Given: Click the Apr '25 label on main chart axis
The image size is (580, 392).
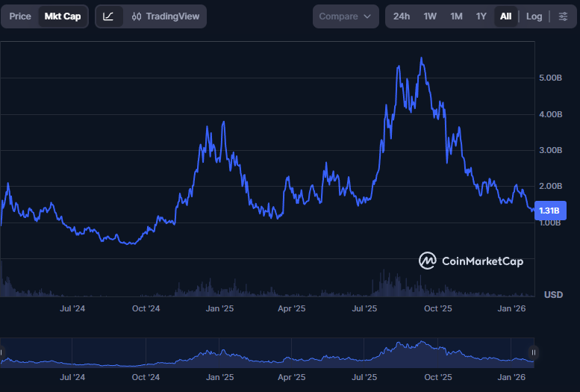Looking at the screenshot, I should click(291, 308).
